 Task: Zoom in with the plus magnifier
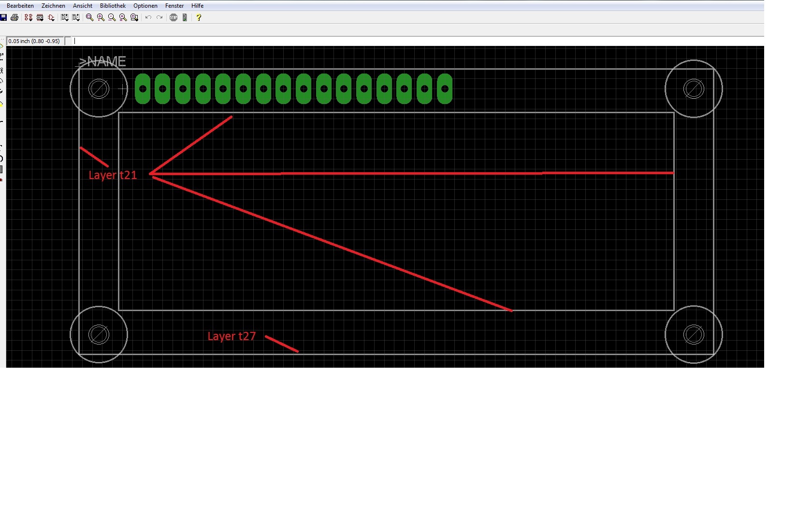coord(101,17)
